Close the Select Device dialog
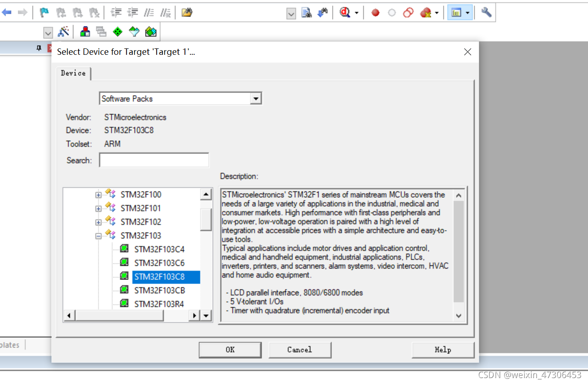This screenshot has height=384, width=588. click(467, 52)
